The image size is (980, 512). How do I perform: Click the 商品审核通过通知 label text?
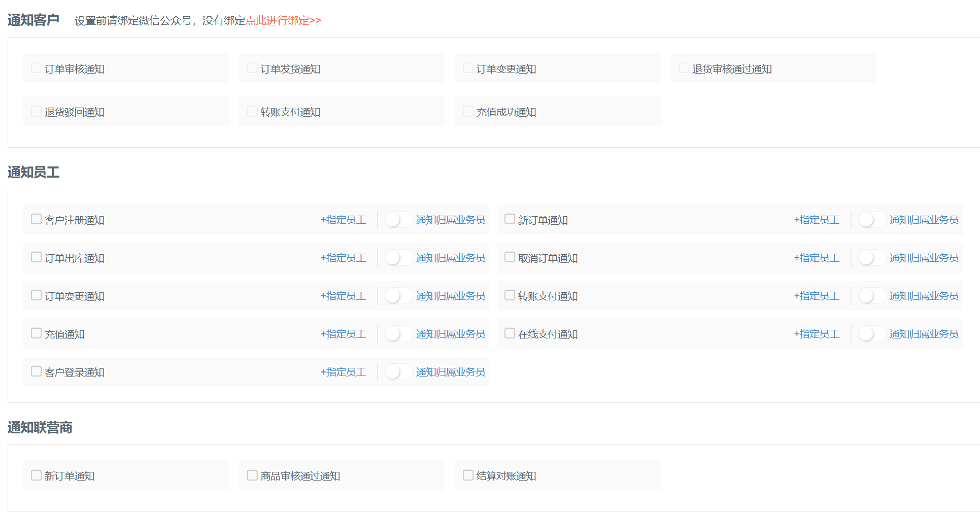[x=300, y=476]
